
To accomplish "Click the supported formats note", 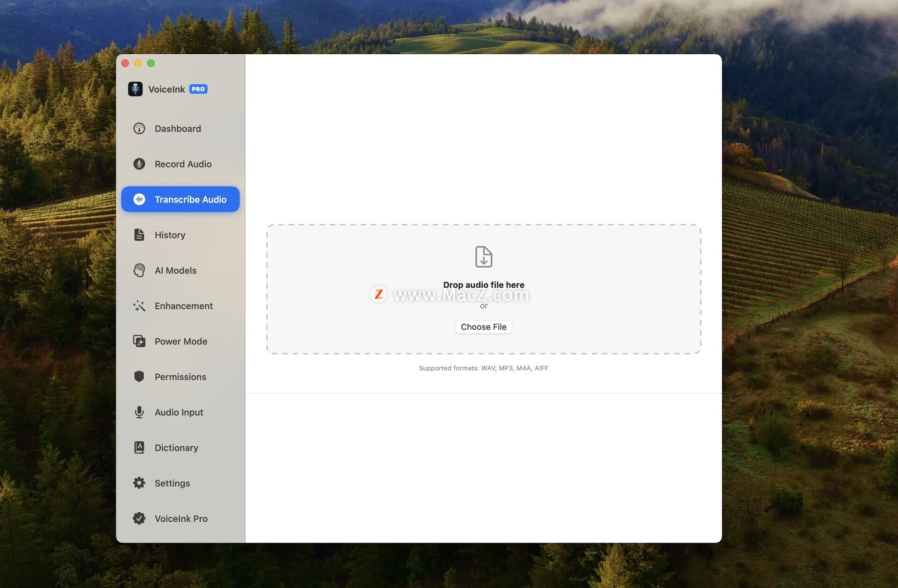I will click(484, 368).
